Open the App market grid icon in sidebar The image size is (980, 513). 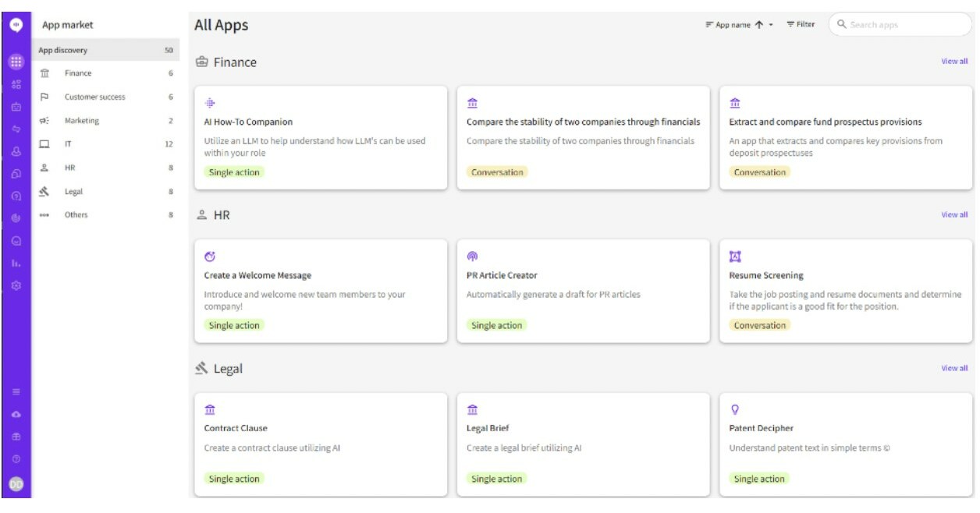point(16,62)
